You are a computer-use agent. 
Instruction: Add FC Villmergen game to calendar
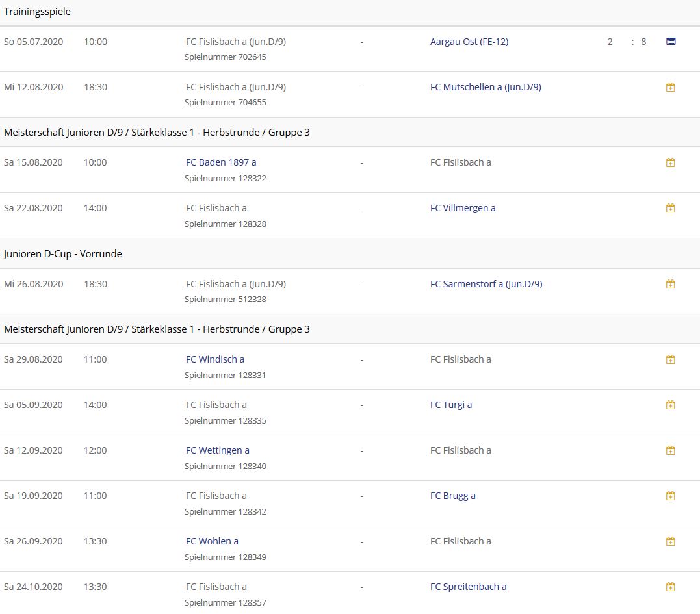(x=671, y=208)
